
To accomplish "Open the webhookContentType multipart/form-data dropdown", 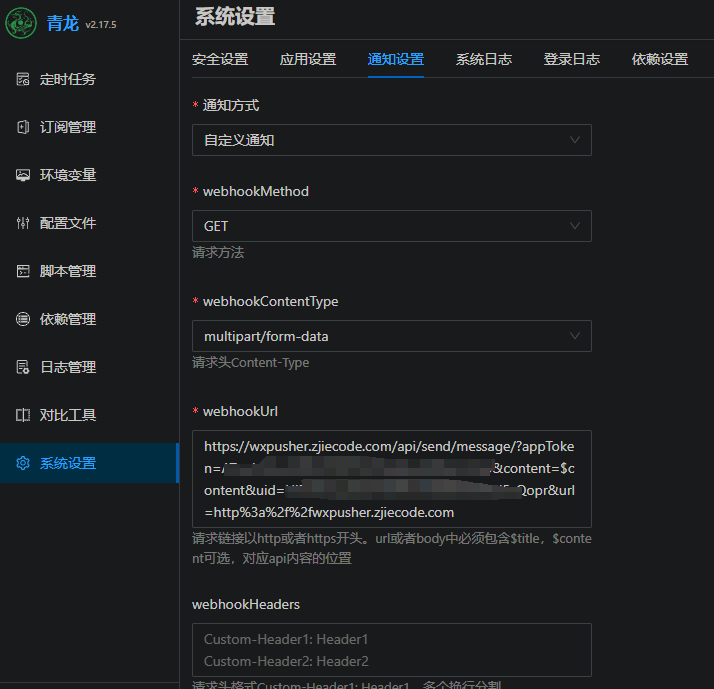I will 392,336.
